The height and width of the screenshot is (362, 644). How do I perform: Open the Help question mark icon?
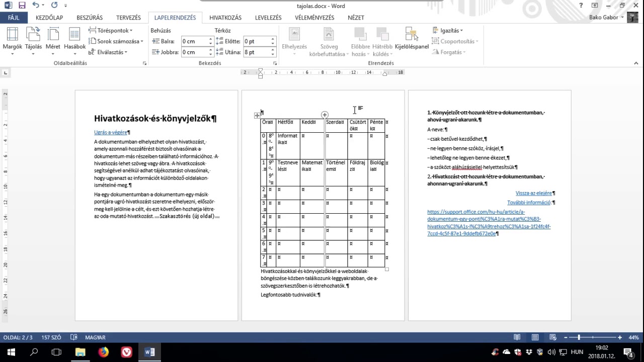pyautogui.click(x=581, y=6)
